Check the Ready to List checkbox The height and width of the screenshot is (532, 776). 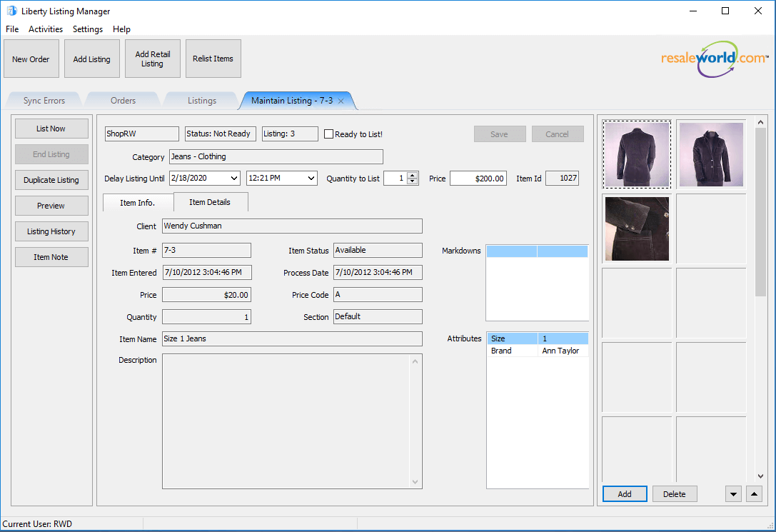[x=328, y=134]
